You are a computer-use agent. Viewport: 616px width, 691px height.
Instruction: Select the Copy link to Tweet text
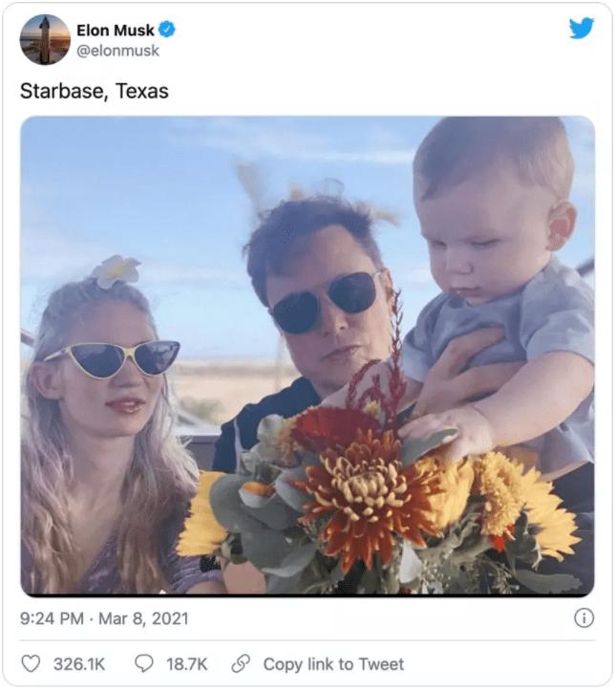(333, 663)
